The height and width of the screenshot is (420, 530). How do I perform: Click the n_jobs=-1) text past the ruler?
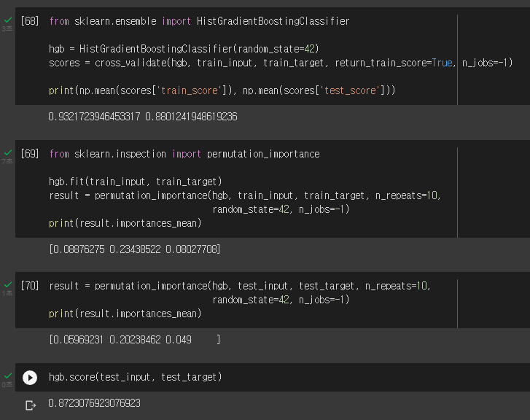487,63
